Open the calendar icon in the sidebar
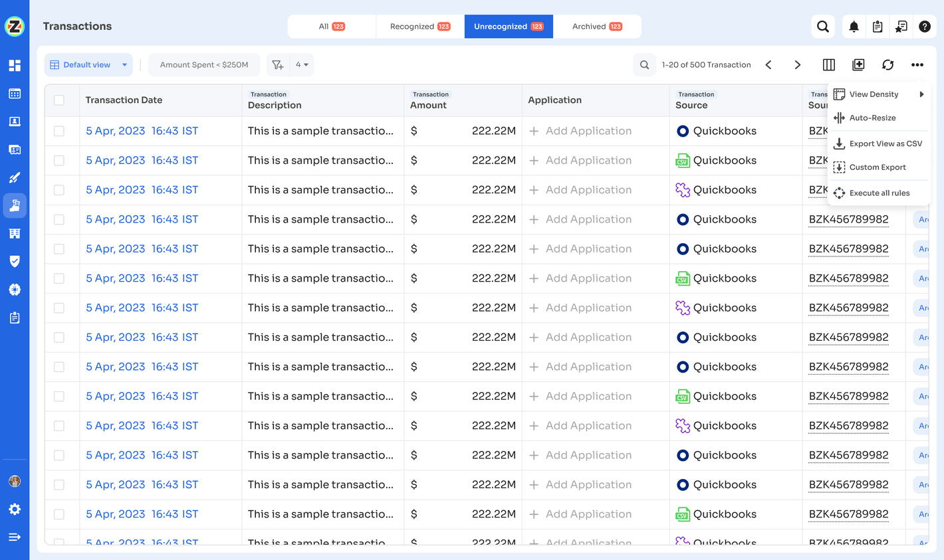Viewport: 944px width, 560px height. coord(15,94)
